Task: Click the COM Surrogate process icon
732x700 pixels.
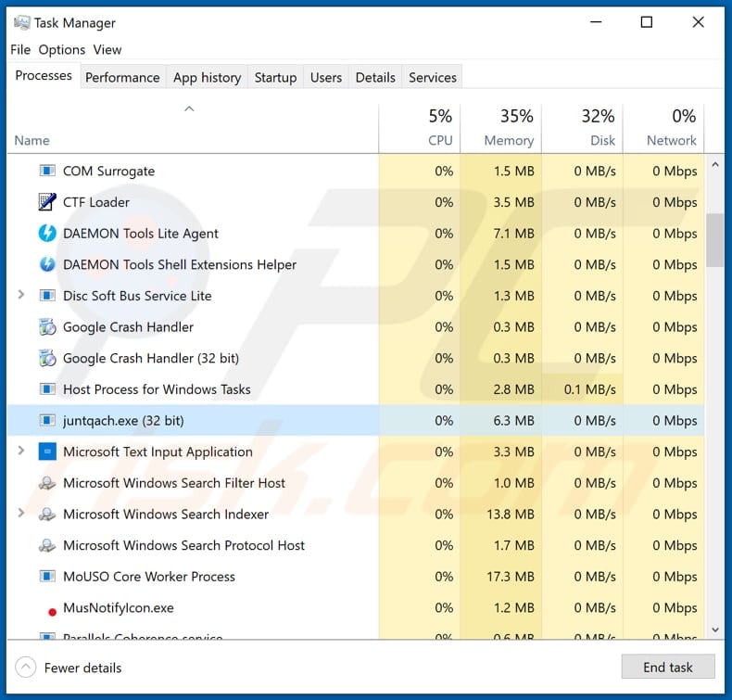Action: (47, 171)
